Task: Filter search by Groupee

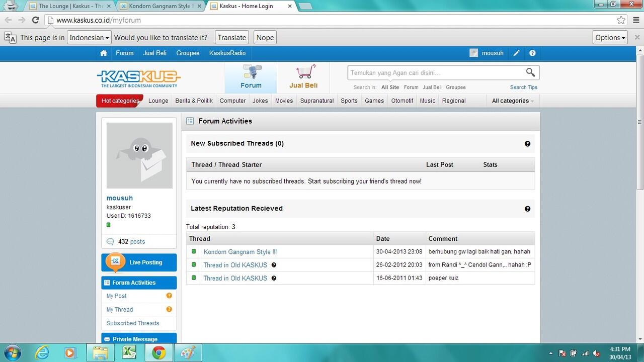Action: [x=456, y=87]
